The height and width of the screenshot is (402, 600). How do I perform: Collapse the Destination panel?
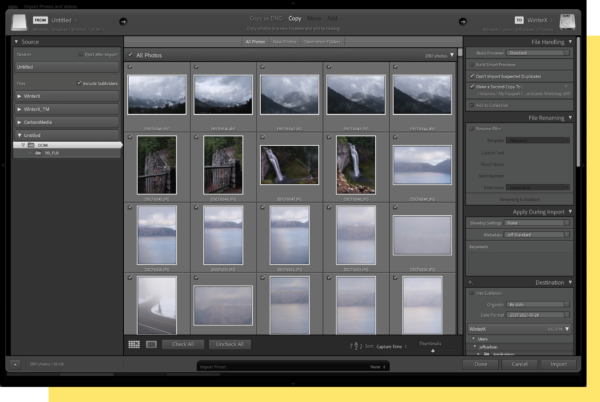(570, 283)
